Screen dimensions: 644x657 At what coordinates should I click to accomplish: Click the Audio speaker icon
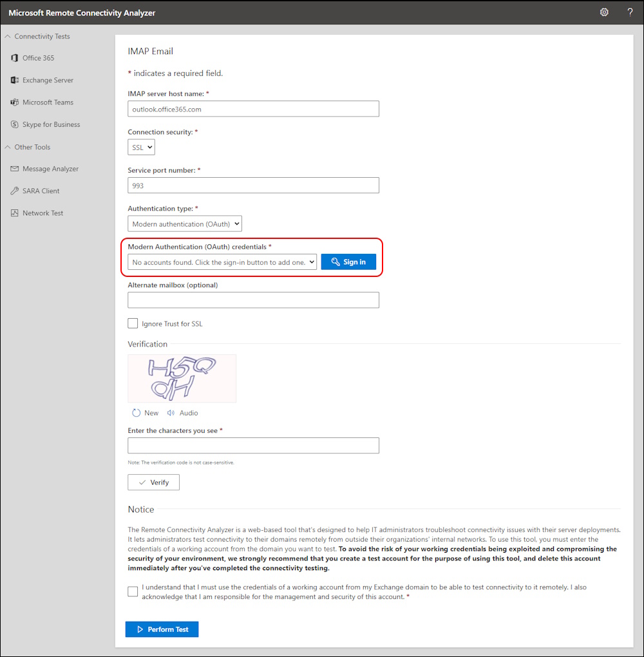click(x=171, y=413)
